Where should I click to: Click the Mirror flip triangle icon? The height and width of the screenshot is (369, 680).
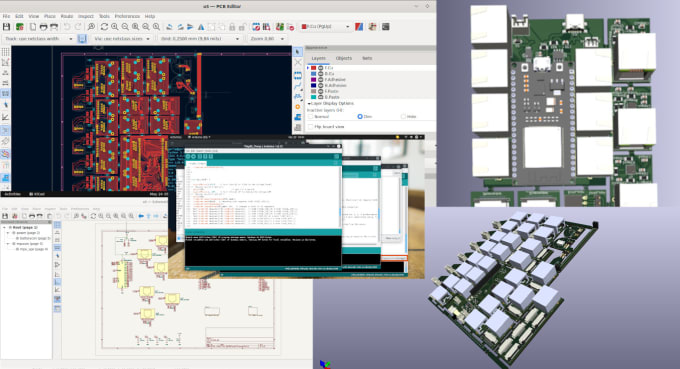pos(201,27)
